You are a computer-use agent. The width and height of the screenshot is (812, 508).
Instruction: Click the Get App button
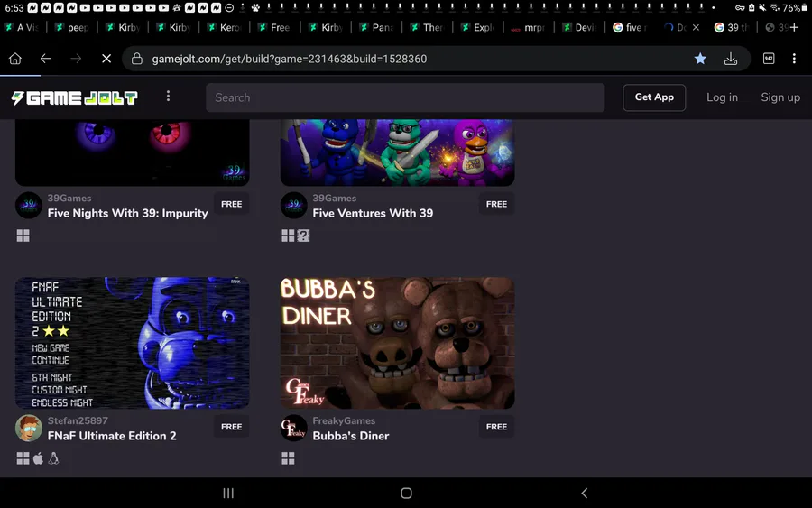pyautogui.click(x=654, y=97)
